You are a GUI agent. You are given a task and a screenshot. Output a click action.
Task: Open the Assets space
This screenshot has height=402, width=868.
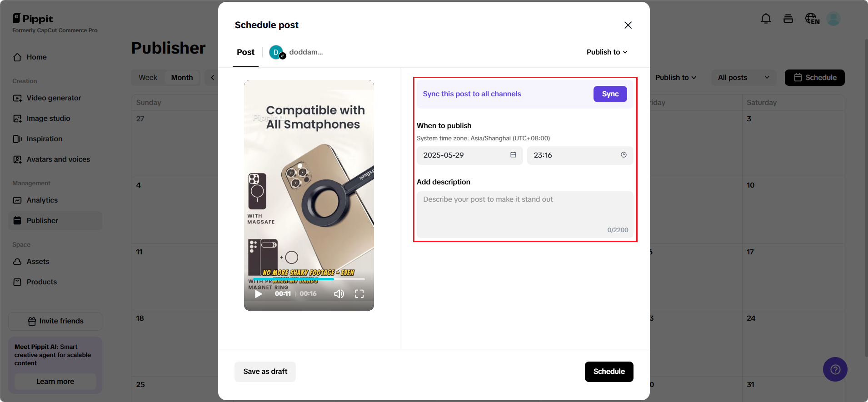click(38, 261)
